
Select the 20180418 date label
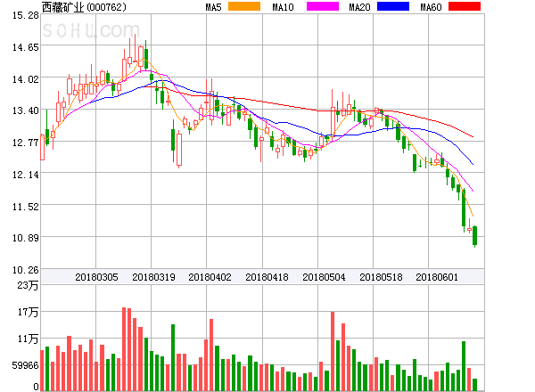(267, 277)
